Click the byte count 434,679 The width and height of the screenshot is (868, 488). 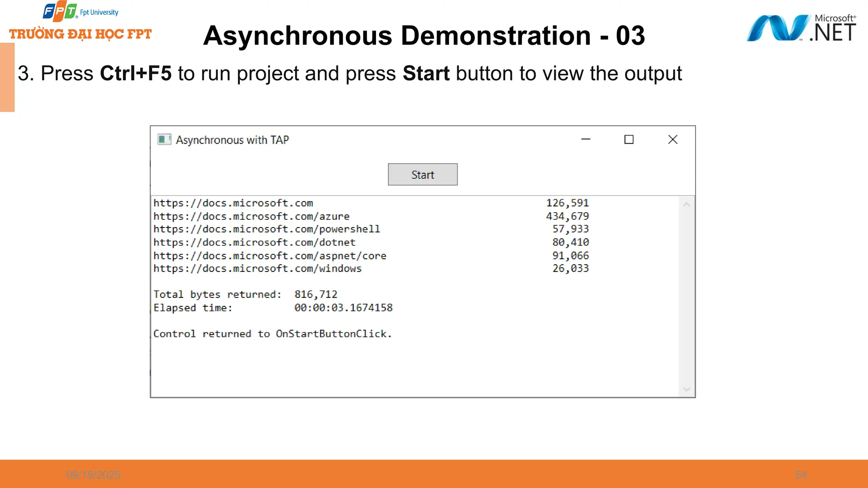(568, 216)
